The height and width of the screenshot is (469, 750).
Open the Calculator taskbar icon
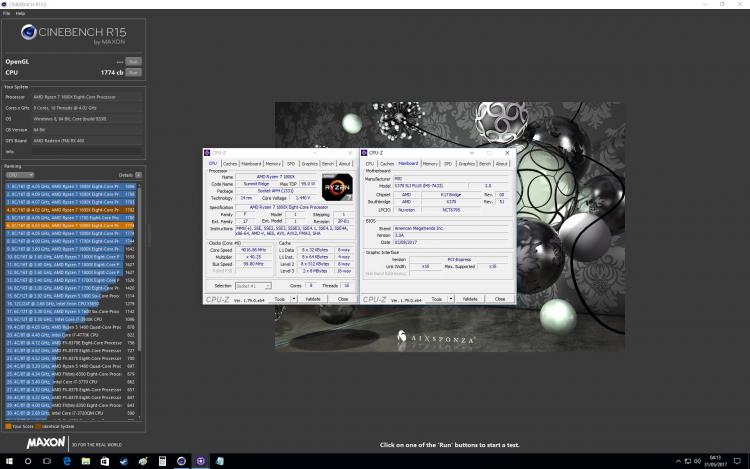(x=162, y=461)
